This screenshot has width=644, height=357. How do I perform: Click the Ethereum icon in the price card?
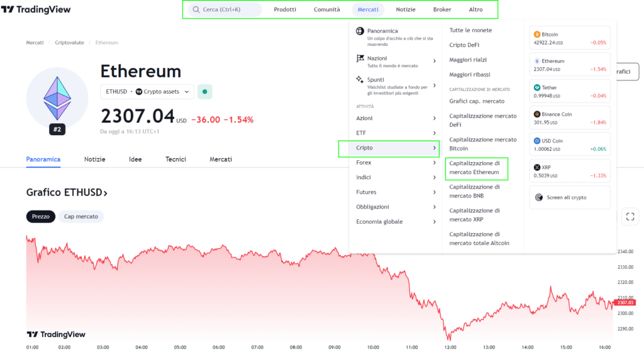(x=537, y=61)
